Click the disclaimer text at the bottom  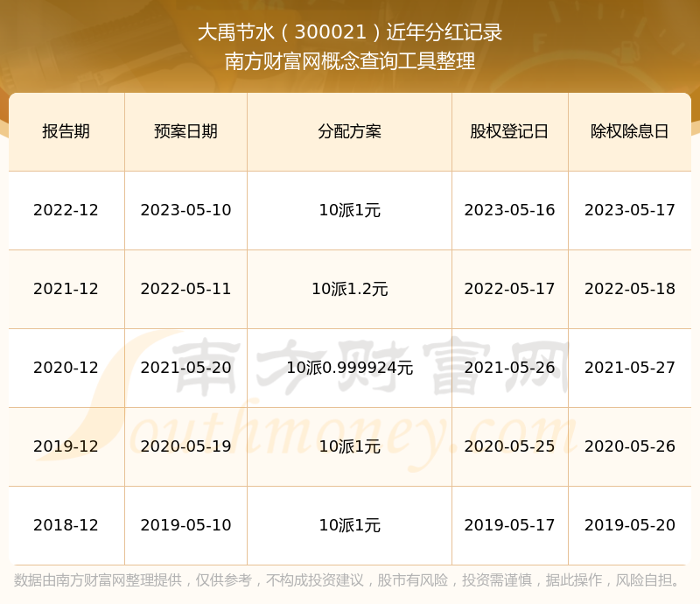(347, 580)
